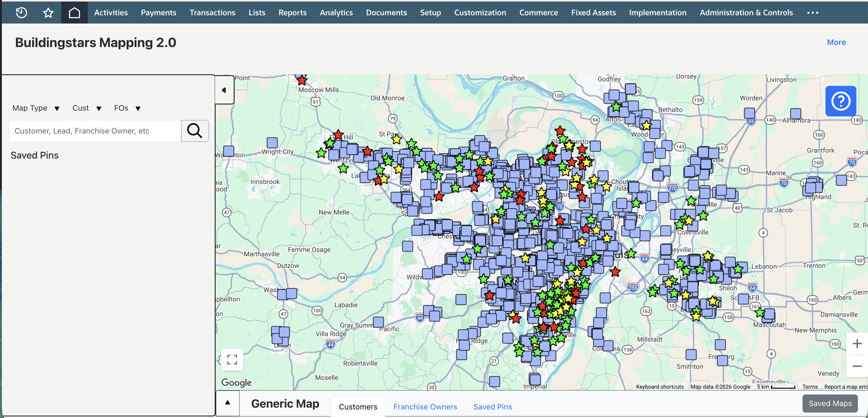
Task: Switch to the Saved Pins tab
Action: tap(492, 407)
